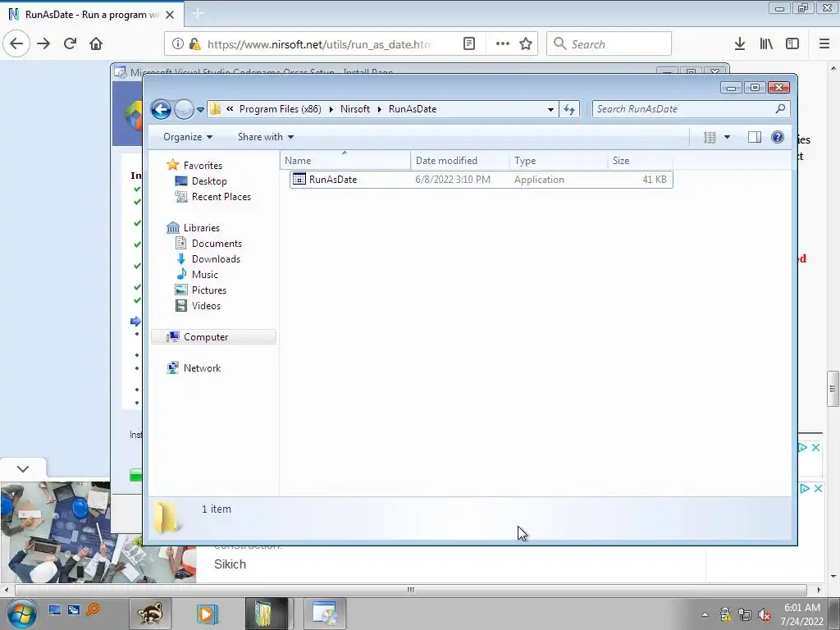
Task: Switch to Explorer taskbar button
Action: click(x=266, y=614)
